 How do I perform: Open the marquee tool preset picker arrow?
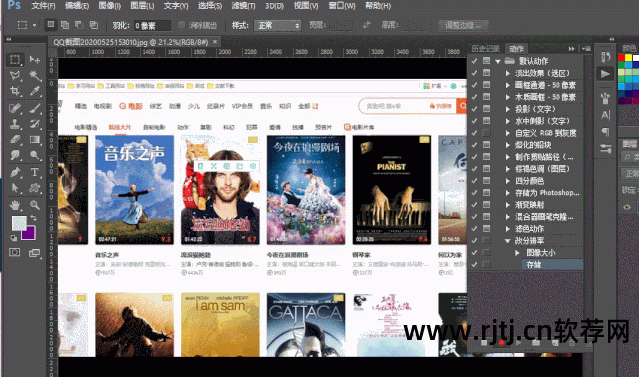(34, 25)
